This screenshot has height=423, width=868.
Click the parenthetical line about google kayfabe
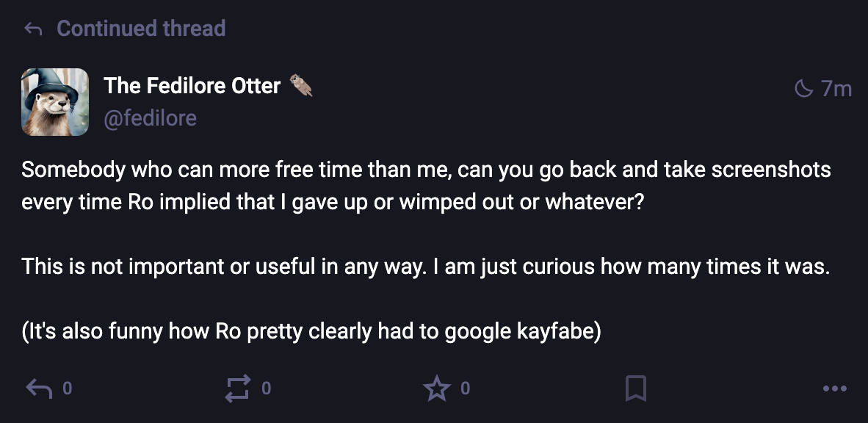coord(311,331)
